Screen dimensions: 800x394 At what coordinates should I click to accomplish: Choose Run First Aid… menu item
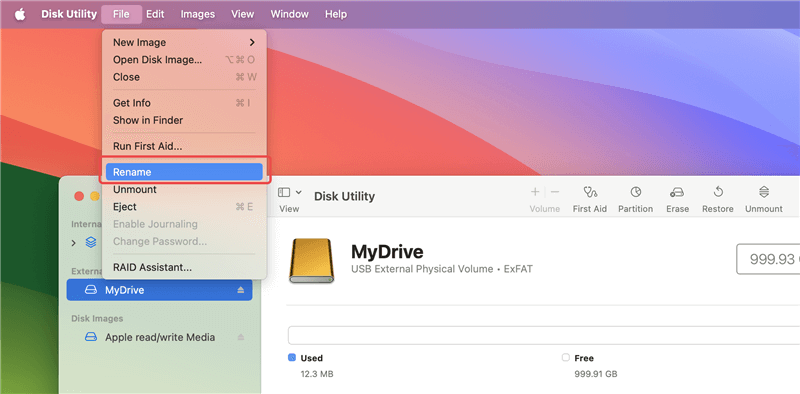184,146
